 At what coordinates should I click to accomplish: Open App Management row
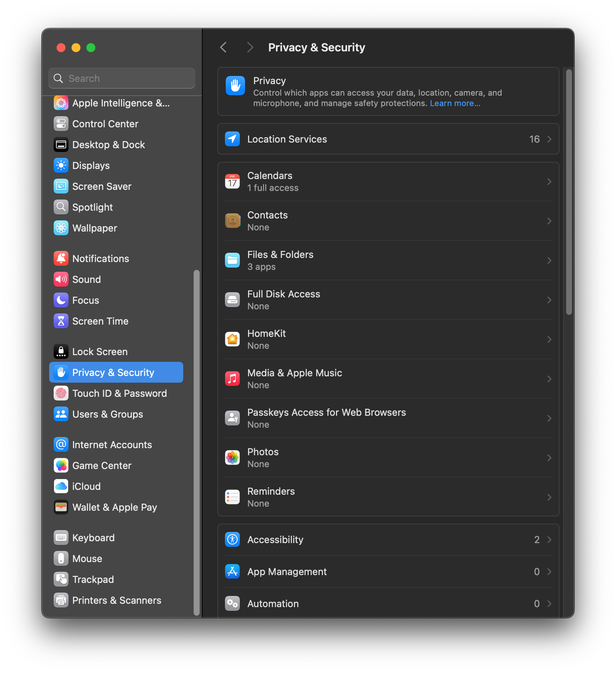(x=388, y=572)
